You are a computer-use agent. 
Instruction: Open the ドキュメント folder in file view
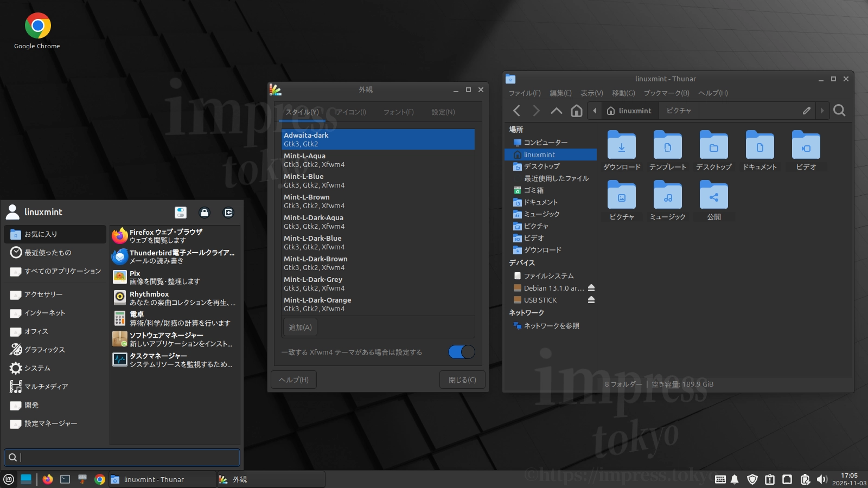760,151
